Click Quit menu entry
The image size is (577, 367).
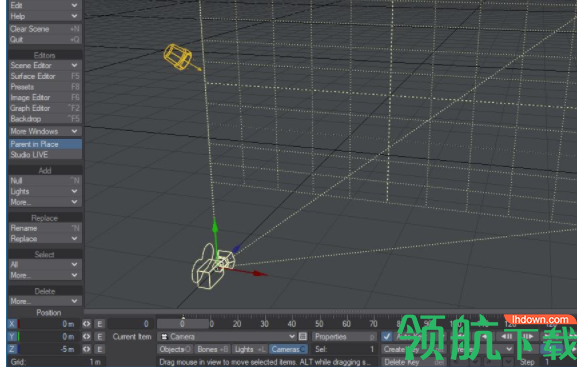pyautogui.click(x=45, y=39)
